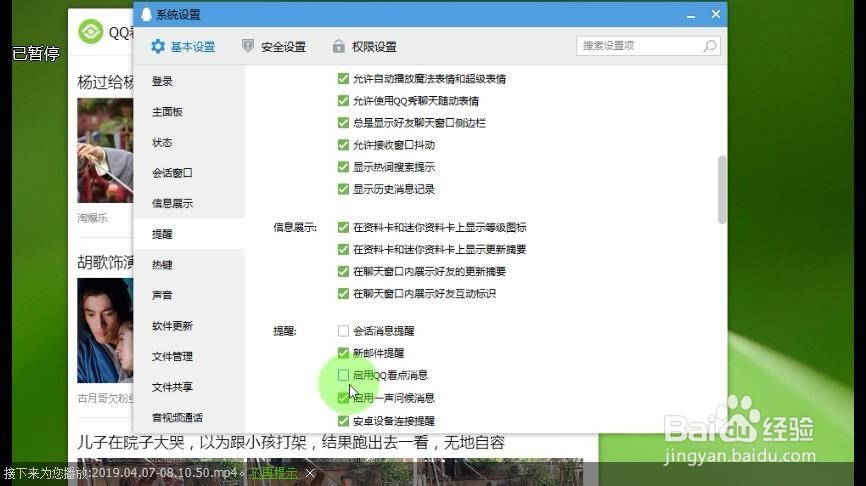Viewport: 866px width, 486px height.
Task: Select 提醒 in the sidebar
Action: [189, 234]
